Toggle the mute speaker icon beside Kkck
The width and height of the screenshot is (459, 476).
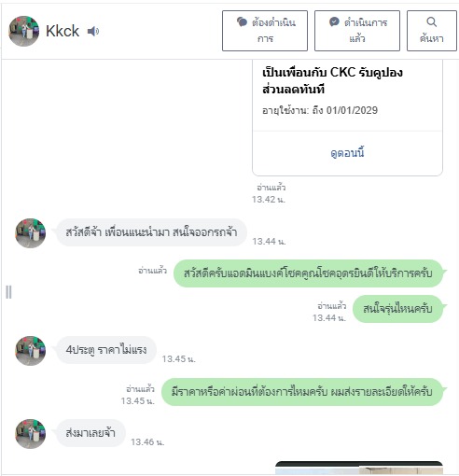coord(93,31)
